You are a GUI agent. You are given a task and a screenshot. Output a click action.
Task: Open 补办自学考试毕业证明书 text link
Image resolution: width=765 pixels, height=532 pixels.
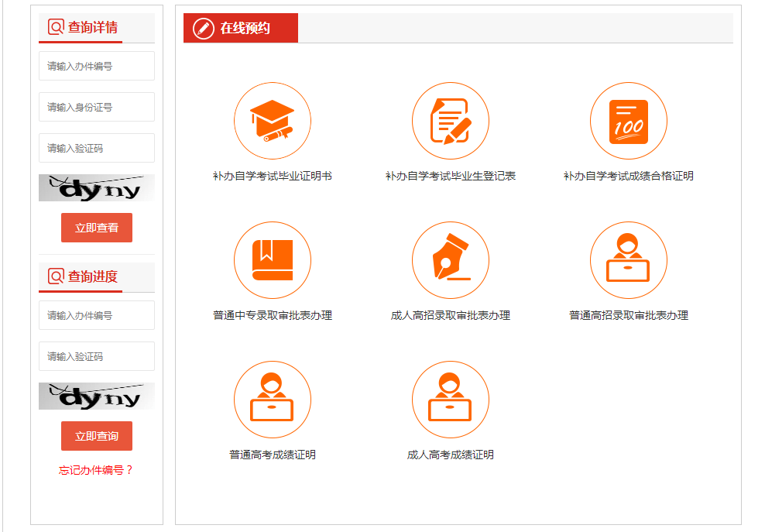[x=273, y=177]
